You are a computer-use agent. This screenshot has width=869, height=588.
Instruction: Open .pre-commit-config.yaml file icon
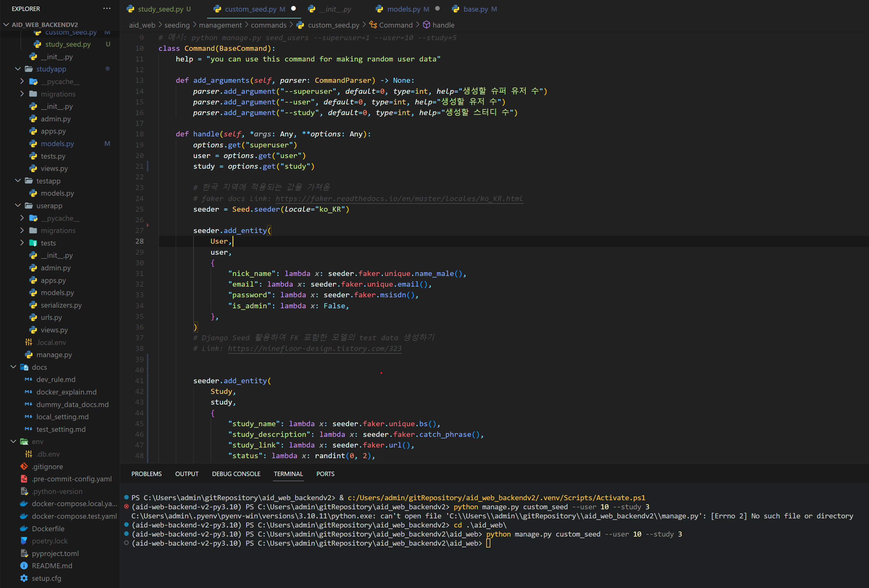(x=24, y=479)
